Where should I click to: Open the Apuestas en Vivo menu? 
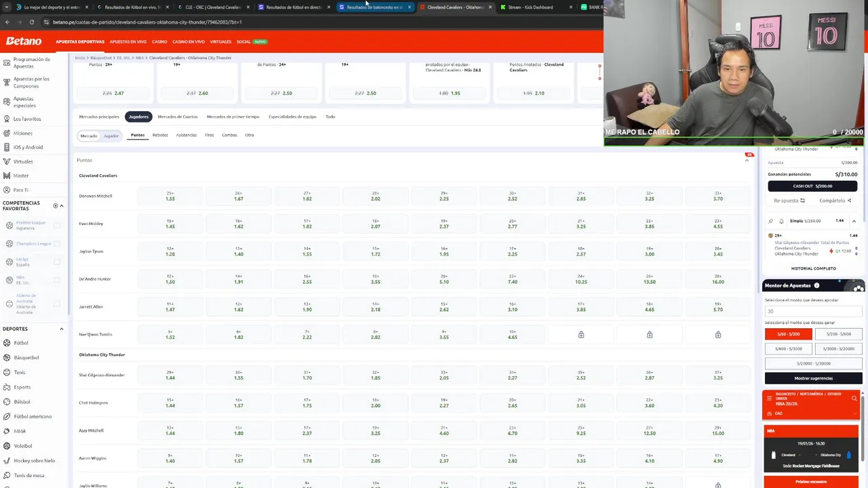[128, 41]
